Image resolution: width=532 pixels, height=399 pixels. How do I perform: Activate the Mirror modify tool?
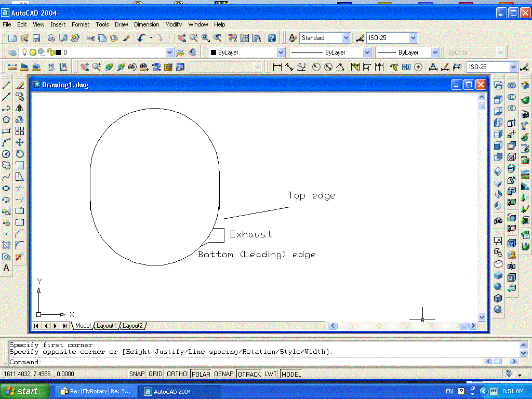tap(20, 108)
